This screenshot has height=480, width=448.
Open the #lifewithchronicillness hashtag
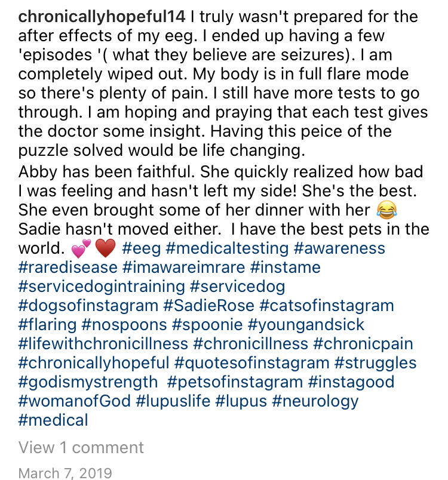pyautogui.click(x=103, y=344)
